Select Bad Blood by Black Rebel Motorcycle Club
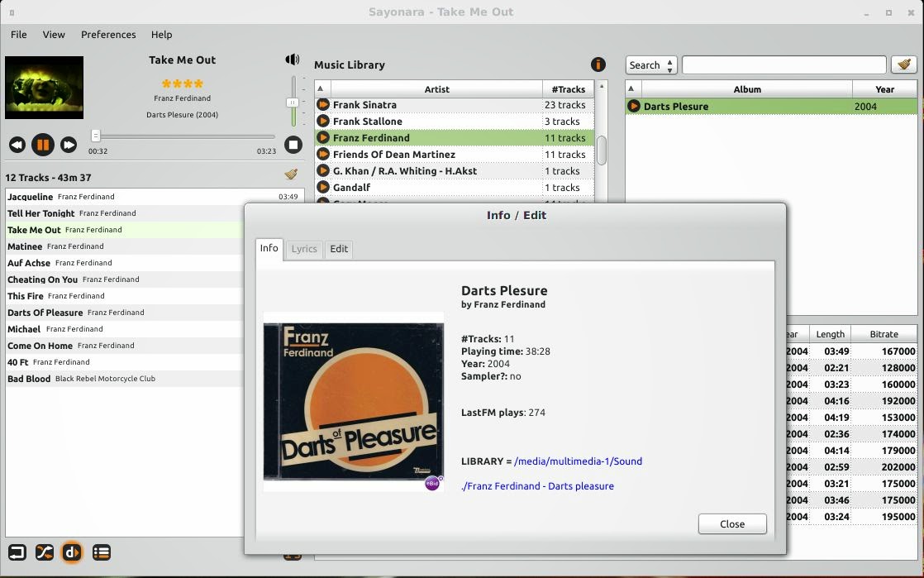Image resolution: width=924 pixels, height=578 pixels. (125, 378)
